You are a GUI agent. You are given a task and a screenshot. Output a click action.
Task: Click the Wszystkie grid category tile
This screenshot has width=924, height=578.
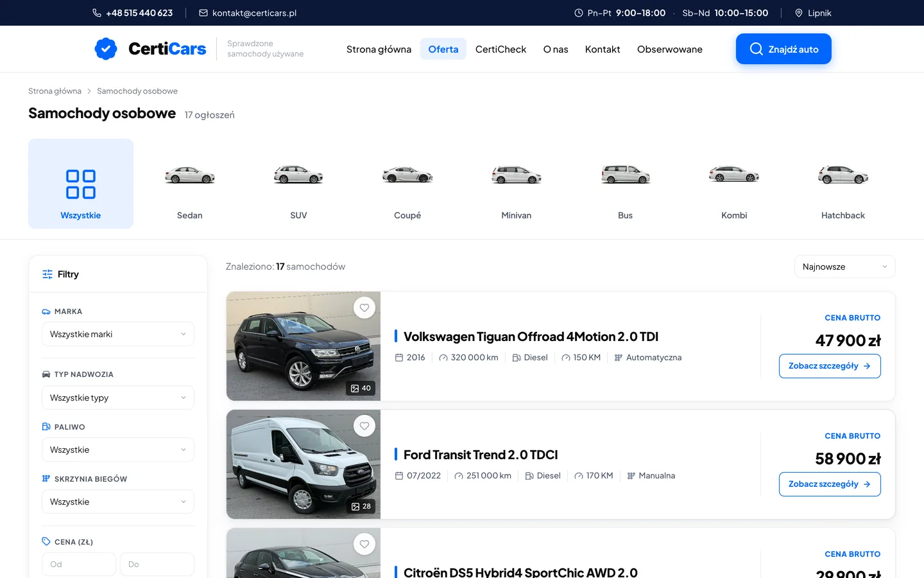click(x=81, y=184)
